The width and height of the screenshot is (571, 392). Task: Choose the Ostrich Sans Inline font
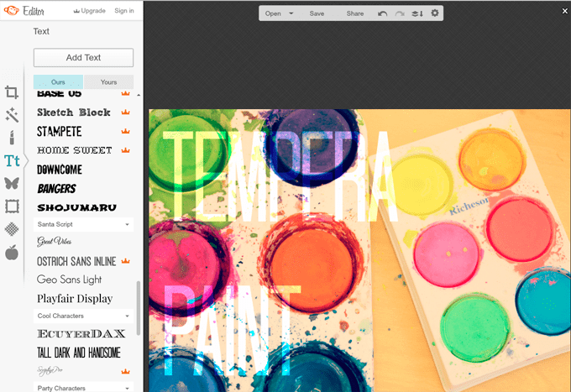click(76, 261)
